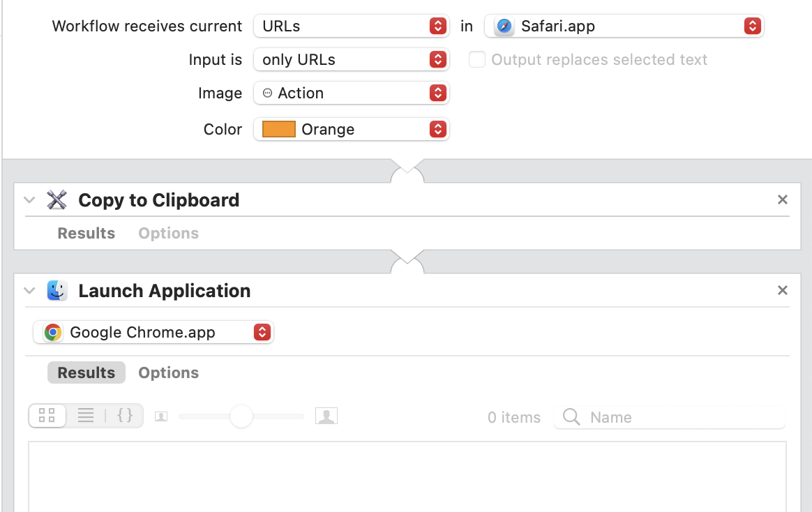Remove the Launch Application action

(x=783, y=290)
